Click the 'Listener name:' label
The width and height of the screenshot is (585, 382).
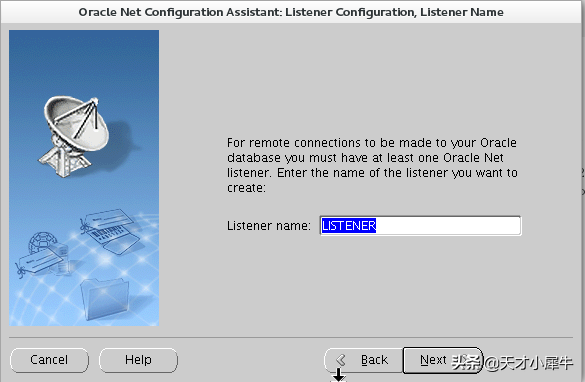click(x=269, y=226)
